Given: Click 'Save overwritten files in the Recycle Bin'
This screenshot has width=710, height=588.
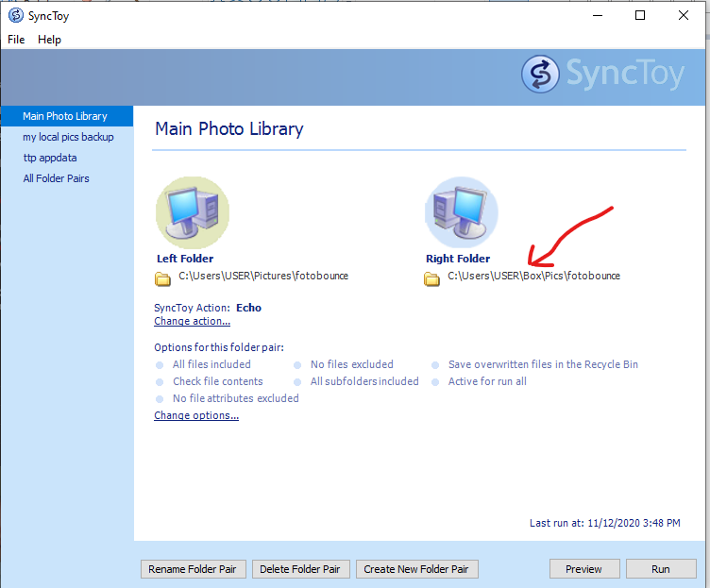Looking at the screenshot, I should pos(543,364).
